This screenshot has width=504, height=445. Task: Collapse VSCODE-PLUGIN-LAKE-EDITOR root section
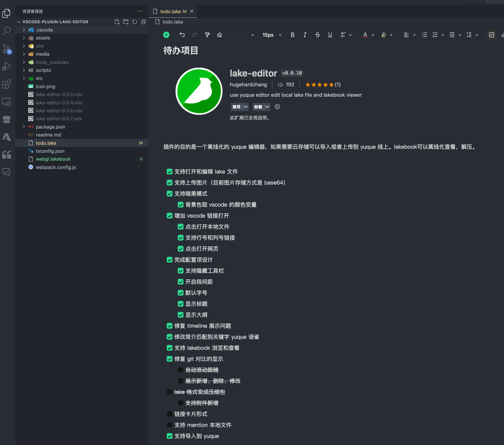19,22
